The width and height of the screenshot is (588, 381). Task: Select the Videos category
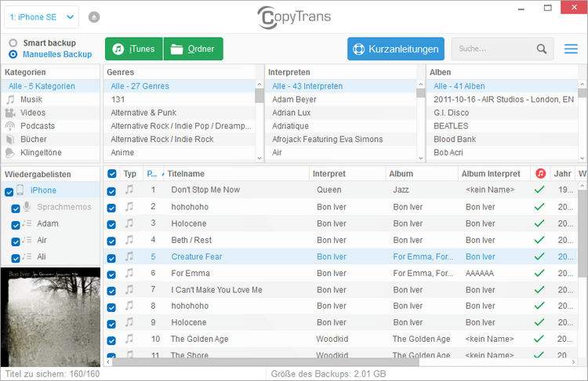click(51, 113)
